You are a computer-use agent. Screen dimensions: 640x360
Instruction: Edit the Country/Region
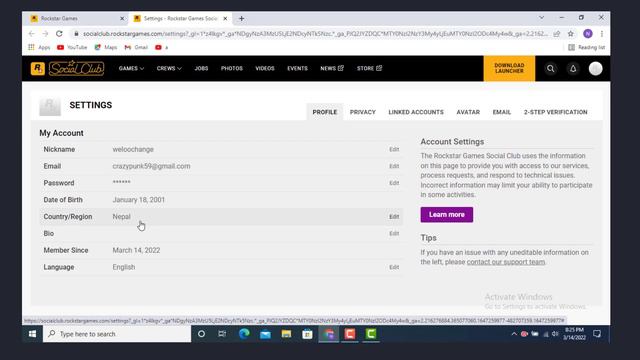coord(394,217)
